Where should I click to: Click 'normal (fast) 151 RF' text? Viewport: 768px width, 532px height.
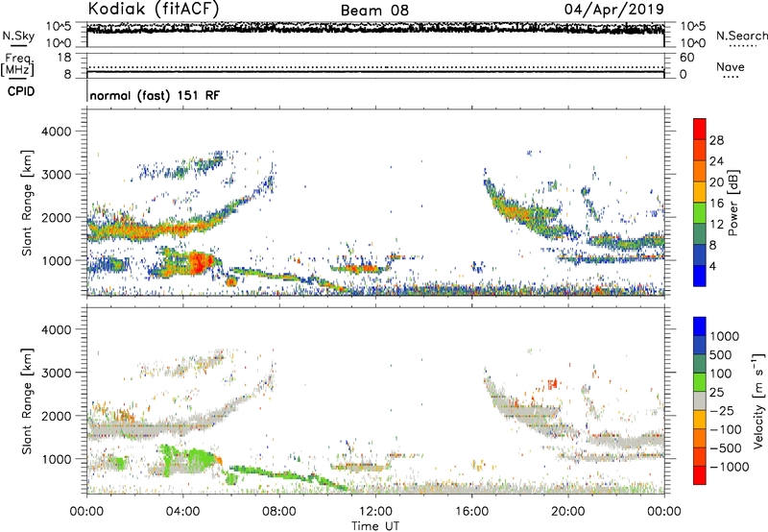[155, 95]
